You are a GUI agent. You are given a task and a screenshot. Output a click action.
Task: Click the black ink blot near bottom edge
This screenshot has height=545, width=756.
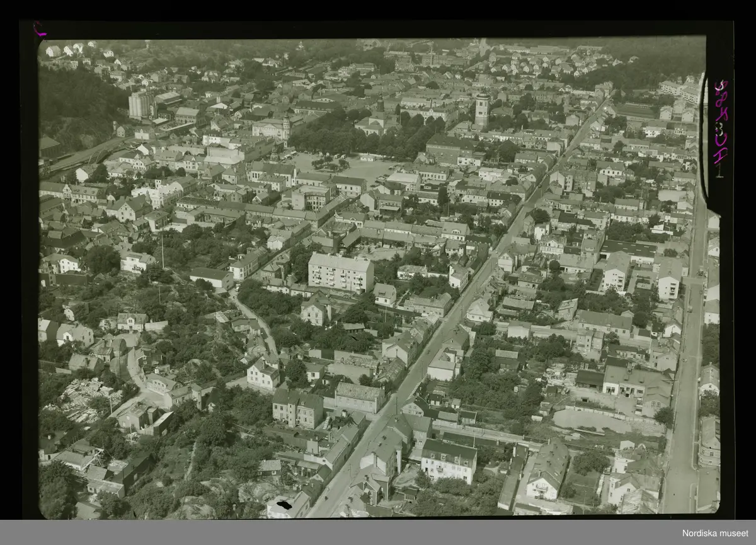pyautogui.click(x=284, y=505)
